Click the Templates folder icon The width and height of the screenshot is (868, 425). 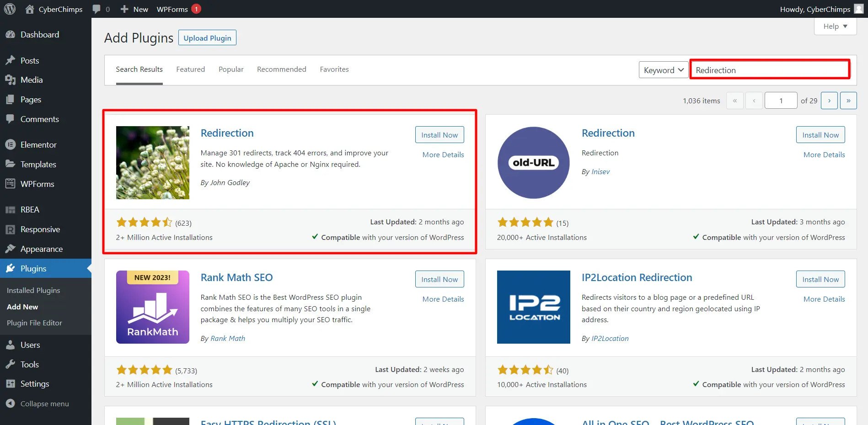coord(10,164)
